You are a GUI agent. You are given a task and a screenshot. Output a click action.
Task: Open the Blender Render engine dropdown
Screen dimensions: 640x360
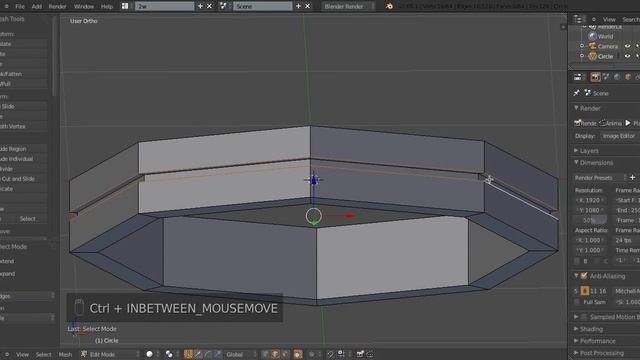coord(348,6)
